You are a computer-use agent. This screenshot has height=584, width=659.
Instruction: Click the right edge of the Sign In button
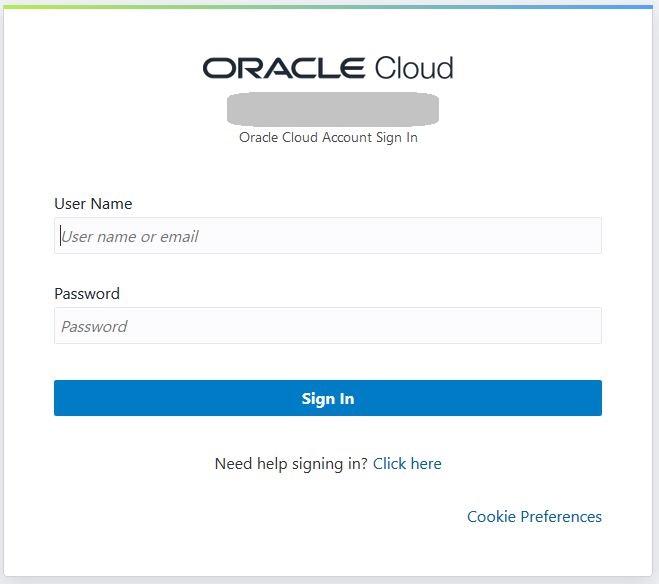[x=594, y=398]
